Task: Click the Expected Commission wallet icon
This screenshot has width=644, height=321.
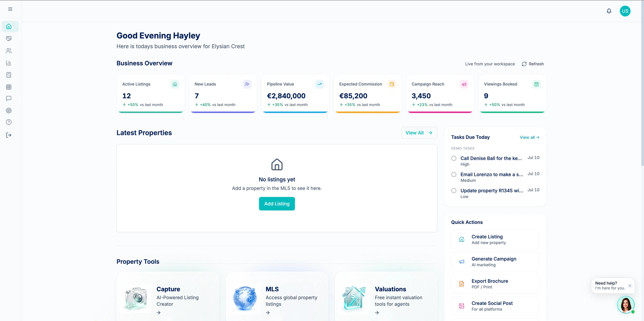Action: (x=392, y=84)
